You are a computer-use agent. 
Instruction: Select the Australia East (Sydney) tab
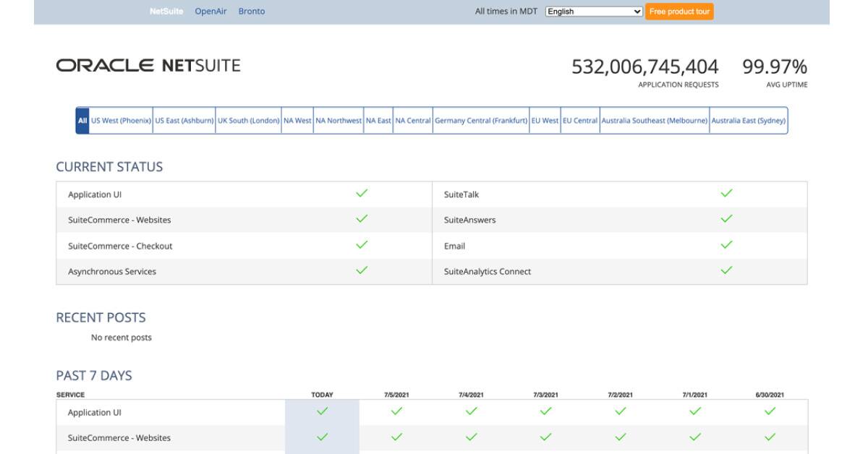[749, 121]
